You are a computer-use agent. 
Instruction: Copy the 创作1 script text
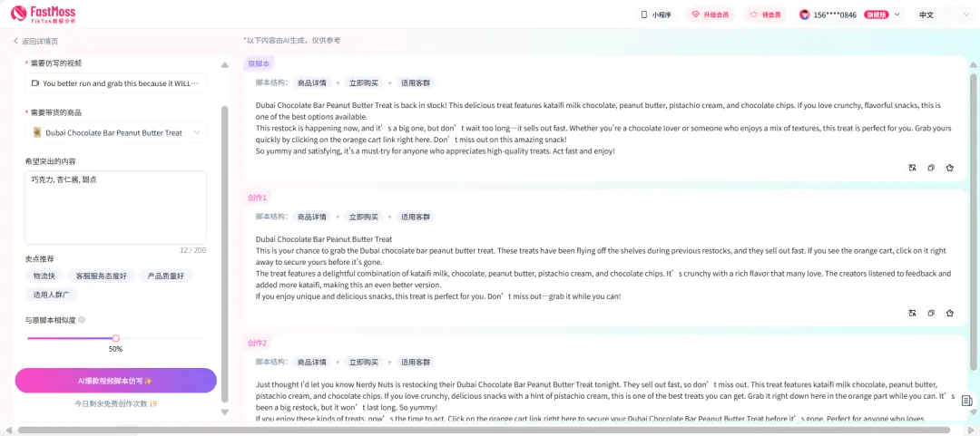931,313
